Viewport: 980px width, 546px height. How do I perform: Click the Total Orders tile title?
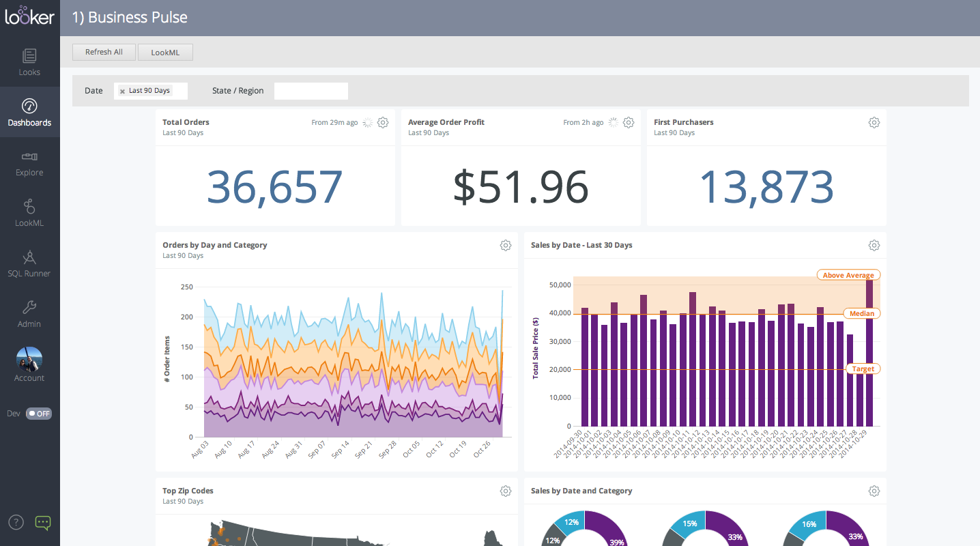[186, 122]
